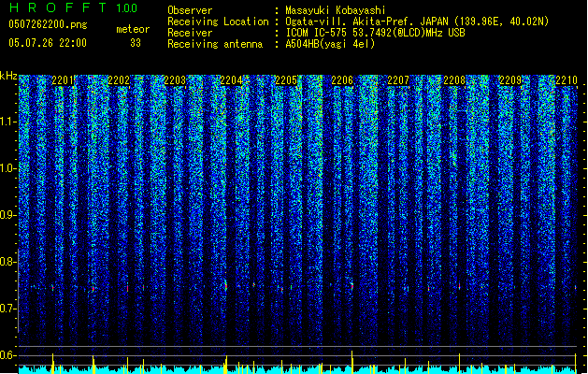Select the observer name Masayuki Kobayashi

pos(335,10)
